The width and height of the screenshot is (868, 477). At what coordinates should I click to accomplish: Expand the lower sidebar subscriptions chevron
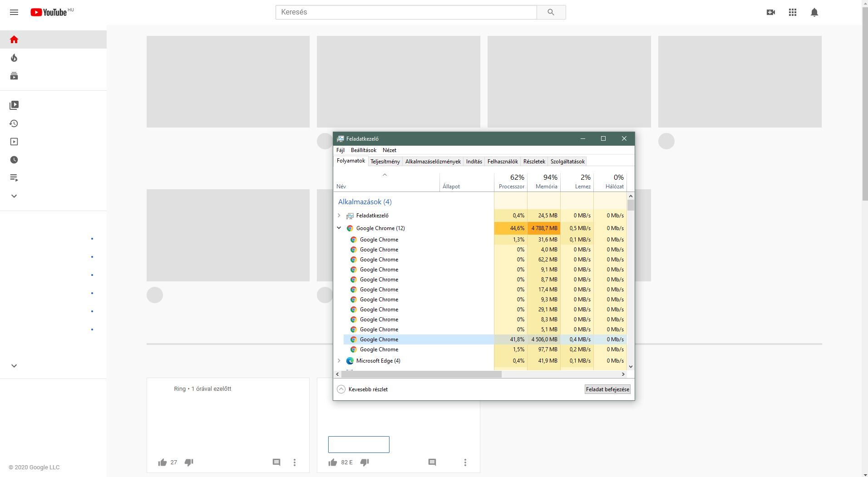click(14, 366)
